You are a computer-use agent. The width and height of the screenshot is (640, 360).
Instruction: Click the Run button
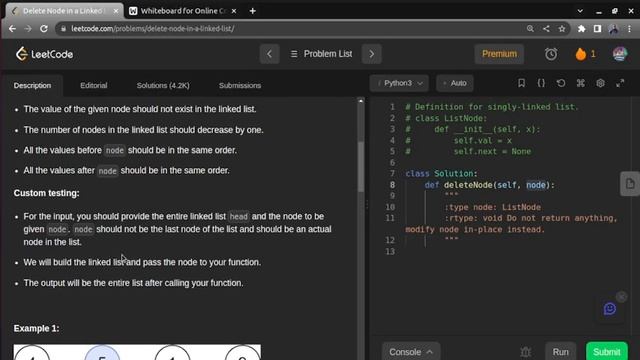(x=560, y=352)
